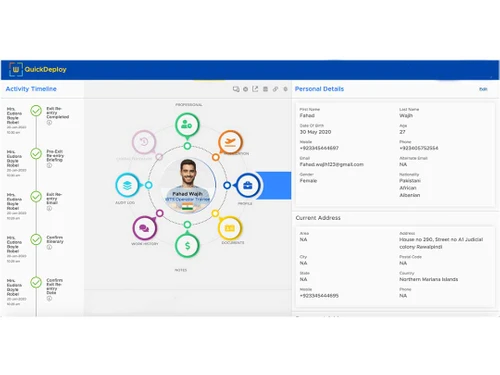
Task: Click the QuickDeploy logo icon
Action: tap(16, 69)
